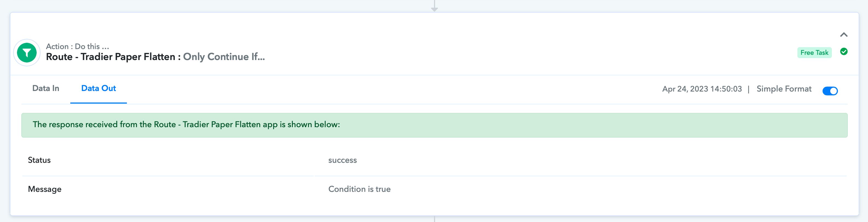Click the green success checkmark icon
The width and height of the screenshot is (868, 222).
pyautogui.click(x=844, y=52)
